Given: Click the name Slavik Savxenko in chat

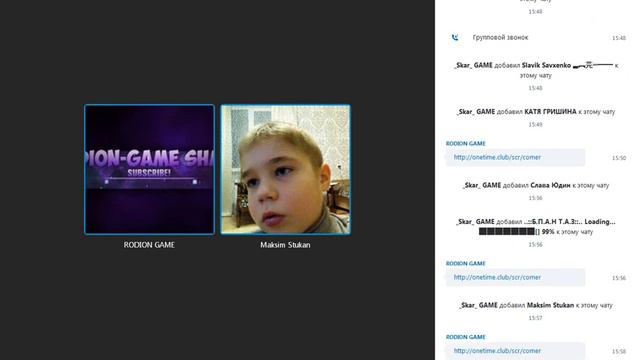Looking at the screenshot, I should (x=546, y=65).
